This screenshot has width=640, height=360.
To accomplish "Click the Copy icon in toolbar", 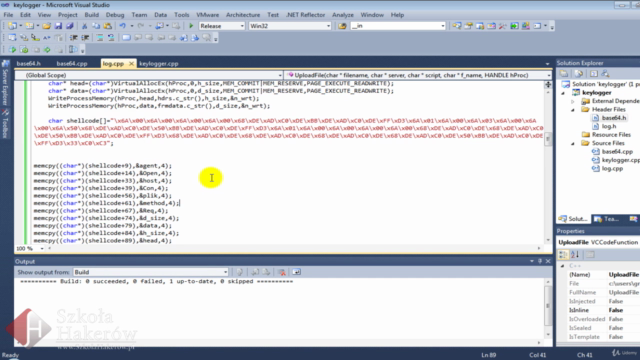I will click(96, 26).
